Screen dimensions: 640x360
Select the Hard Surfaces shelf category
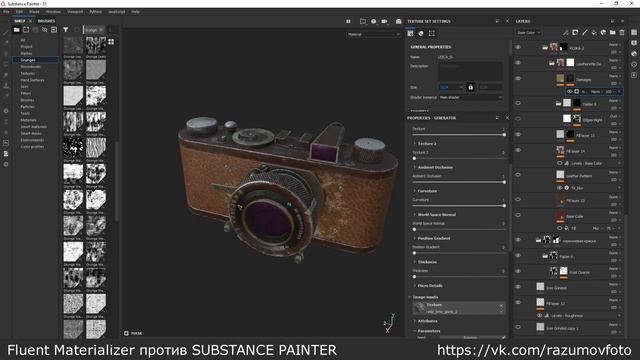click(x=32, y=80)
